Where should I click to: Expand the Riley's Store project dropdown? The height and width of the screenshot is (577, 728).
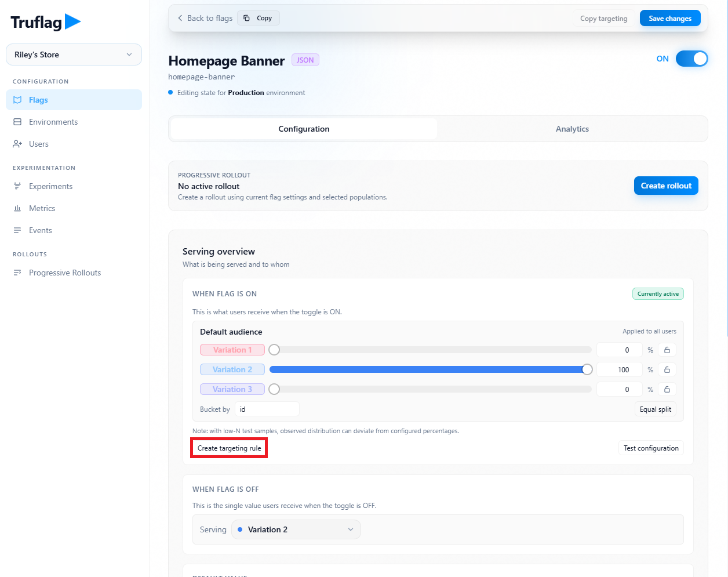pos(74,55)
